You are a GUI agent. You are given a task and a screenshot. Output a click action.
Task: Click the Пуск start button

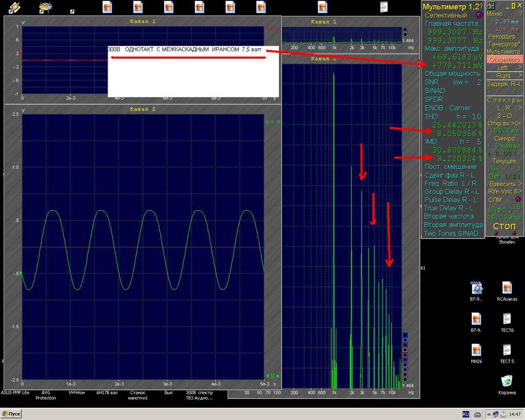11,414
